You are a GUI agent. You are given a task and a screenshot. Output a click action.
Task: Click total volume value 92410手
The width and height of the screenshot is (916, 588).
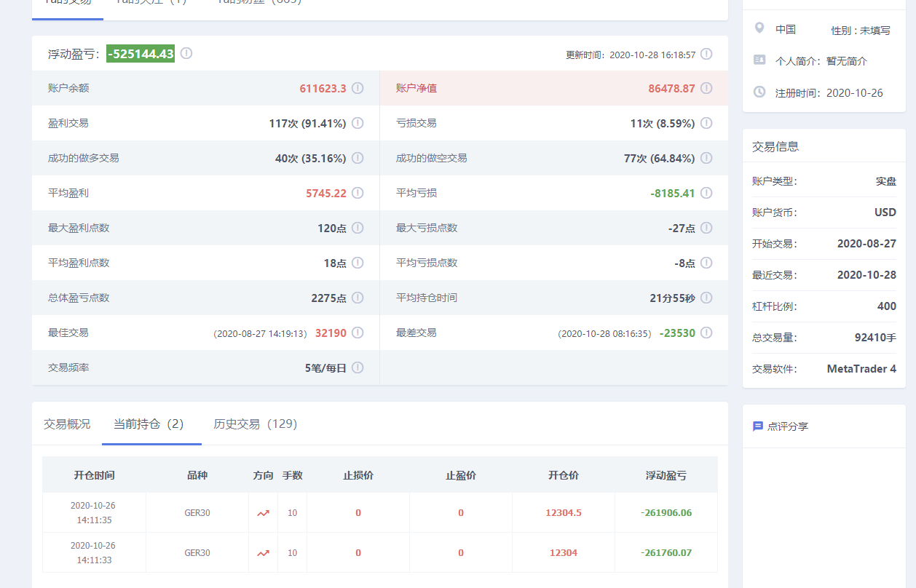(x=875, y=338)
